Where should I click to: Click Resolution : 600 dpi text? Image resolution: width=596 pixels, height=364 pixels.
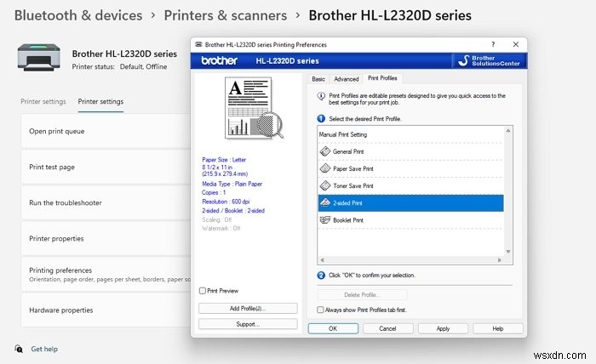pyautogui.click(x=226, y=202)
